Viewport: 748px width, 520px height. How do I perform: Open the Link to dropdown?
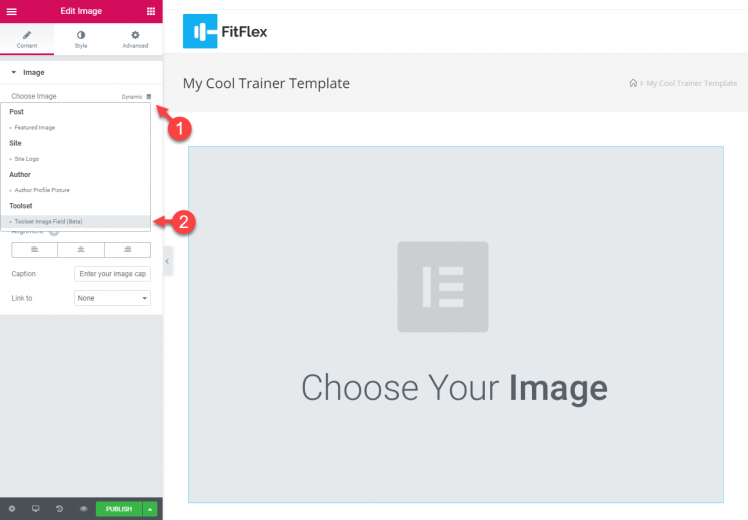pos(113,298)
